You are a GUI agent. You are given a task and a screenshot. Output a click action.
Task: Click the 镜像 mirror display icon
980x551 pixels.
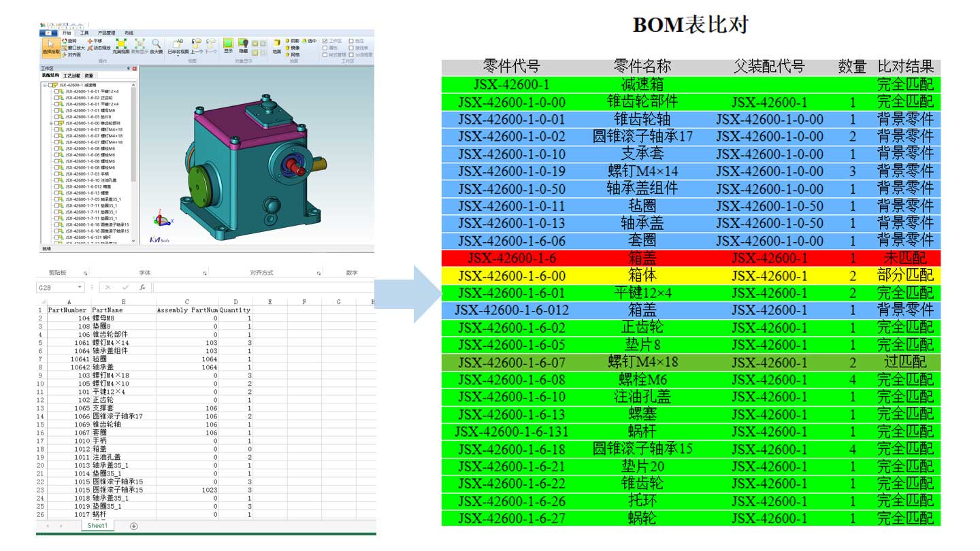(289, 48)
